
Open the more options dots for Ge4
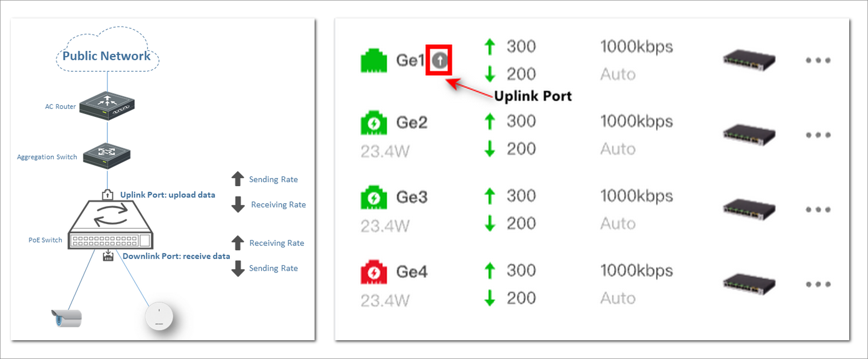pyautogui.click(x=818, y=284)
